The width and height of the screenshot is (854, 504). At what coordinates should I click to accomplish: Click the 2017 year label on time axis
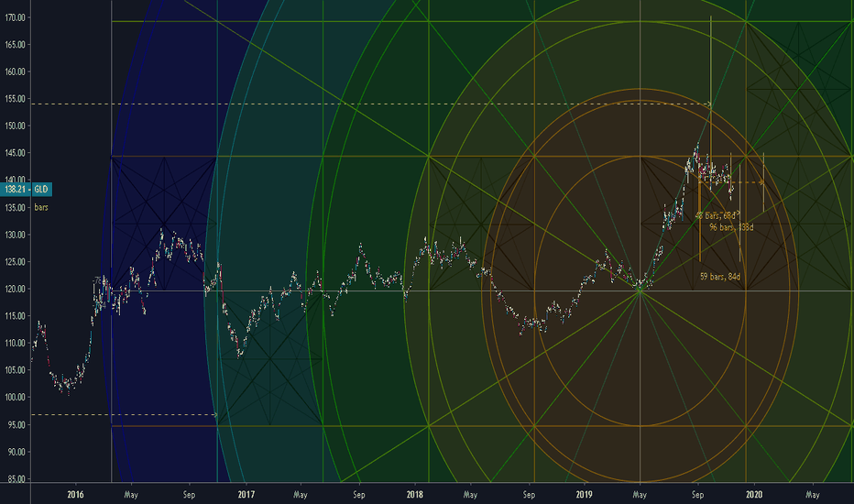click(246, 495)
